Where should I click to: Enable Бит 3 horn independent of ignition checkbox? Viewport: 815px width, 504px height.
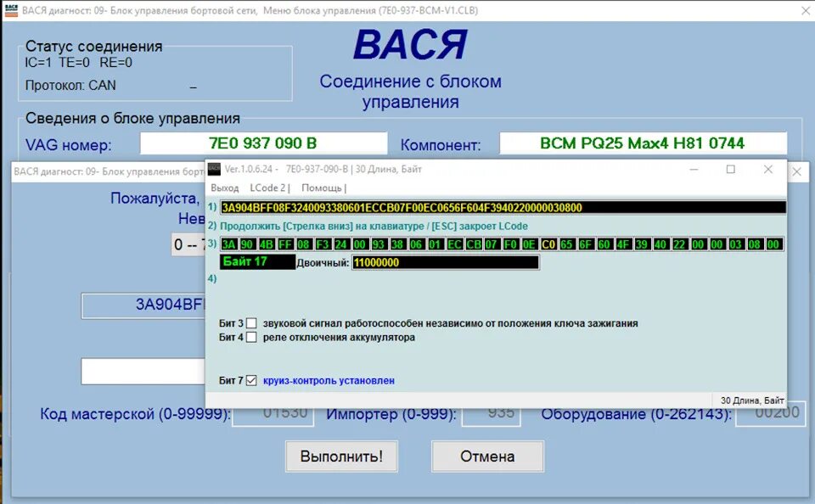click(x=251, y=323)
